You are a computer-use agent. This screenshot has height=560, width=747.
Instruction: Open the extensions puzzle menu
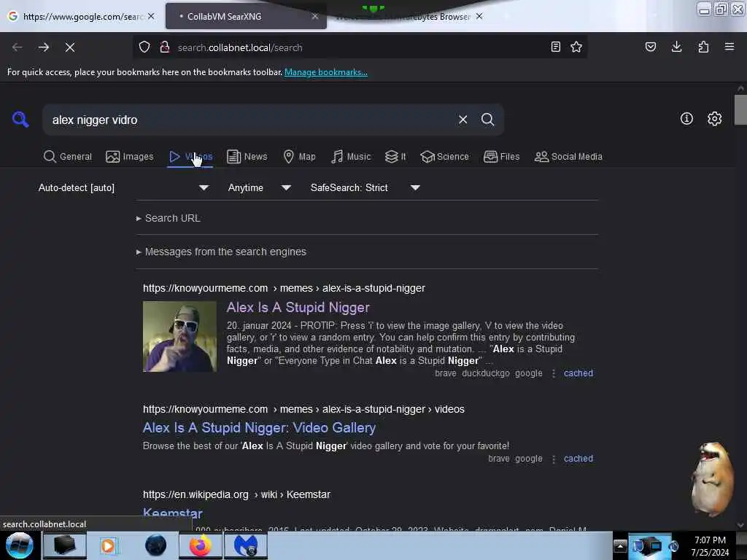pos(703,47)
